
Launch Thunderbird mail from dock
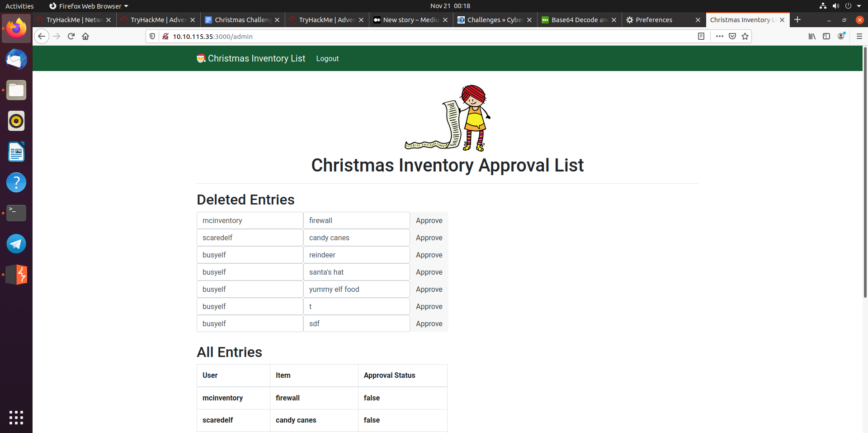coord(16,59)
